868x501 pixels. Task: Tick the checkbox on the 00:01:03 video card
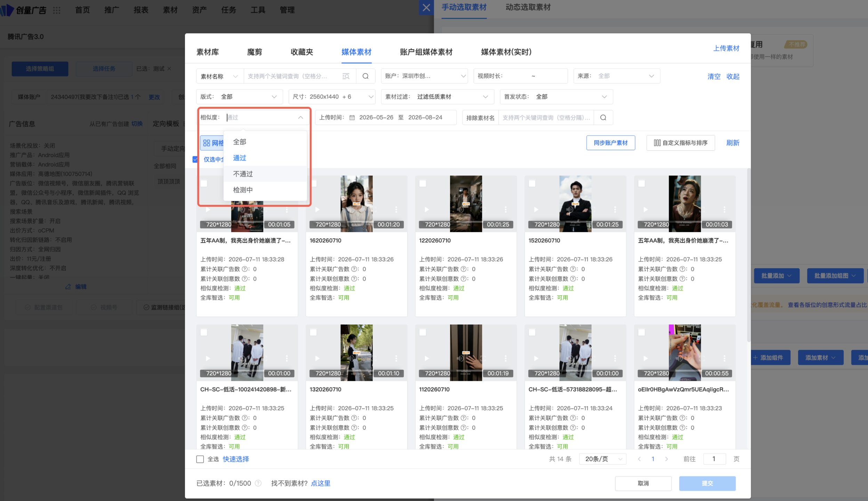coord(642,183)
